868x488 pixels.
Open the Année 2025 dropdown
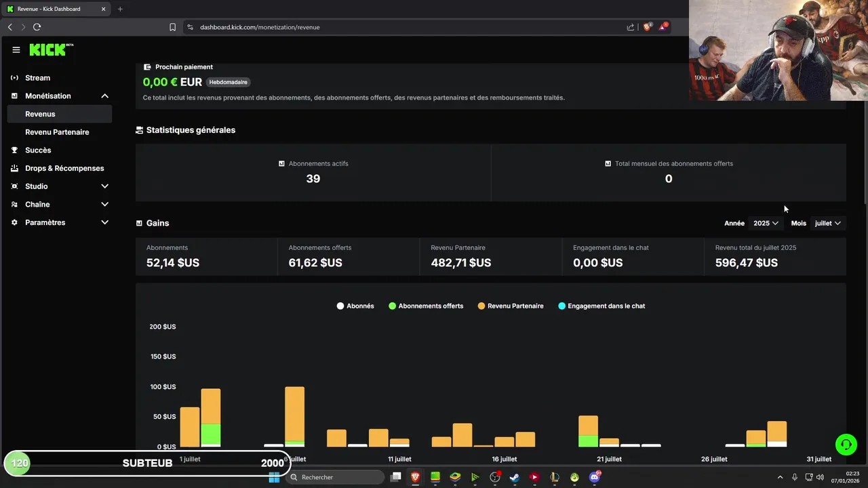766,223
